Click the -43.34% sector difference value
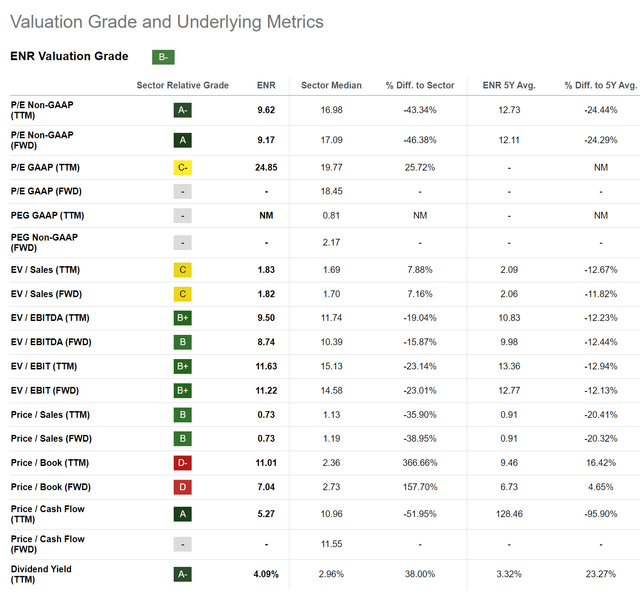This screenshot has width=640, height=601. click(x=420, y=110)
